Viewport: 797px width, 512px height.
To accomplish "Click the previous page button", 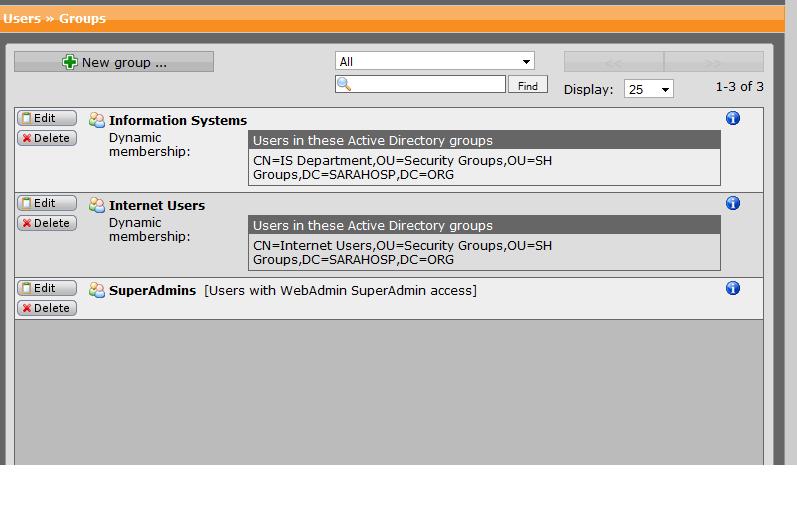I will click(614, 62).
